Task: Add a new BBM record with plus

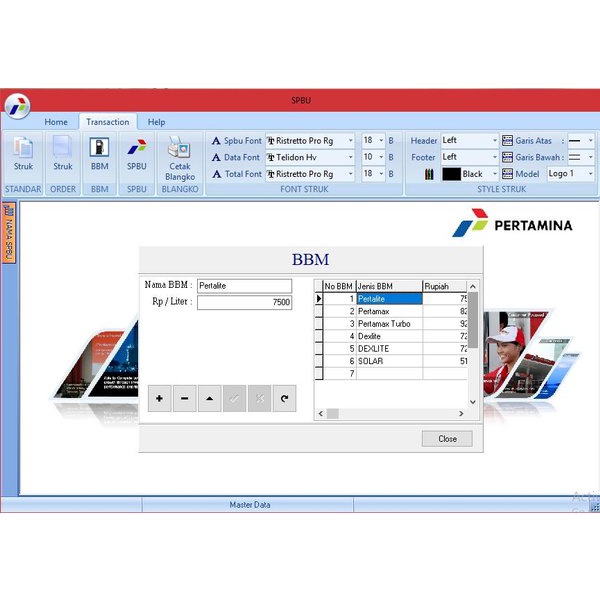Action: 159,398
